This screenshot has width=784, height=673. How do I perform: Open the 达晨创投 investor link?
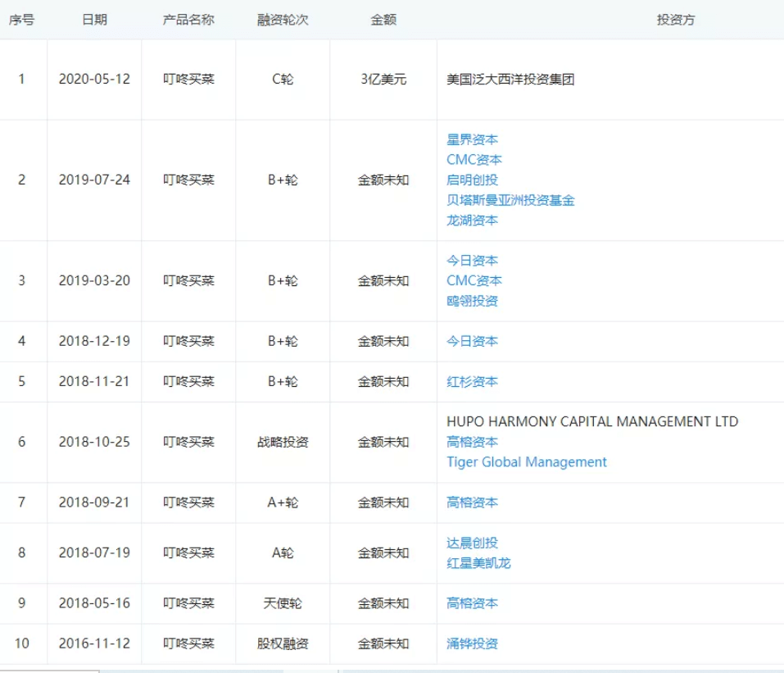point(472,543)
